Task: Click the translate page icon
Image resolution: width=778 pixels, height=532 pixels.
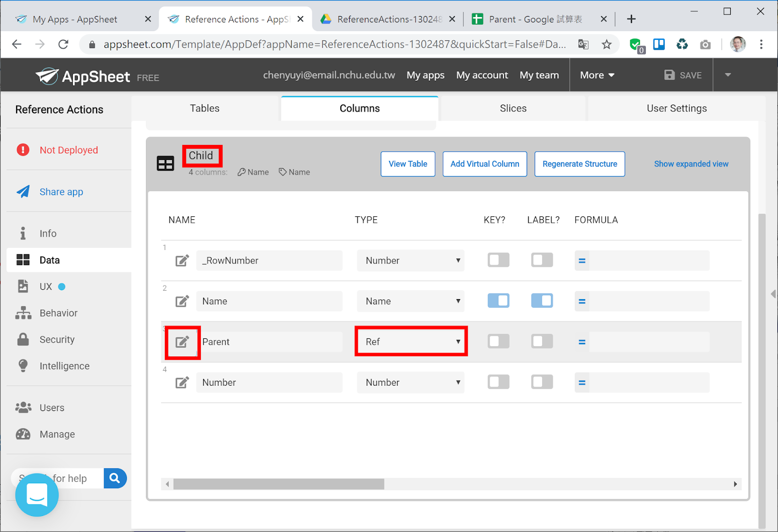Action: [583, 45]
